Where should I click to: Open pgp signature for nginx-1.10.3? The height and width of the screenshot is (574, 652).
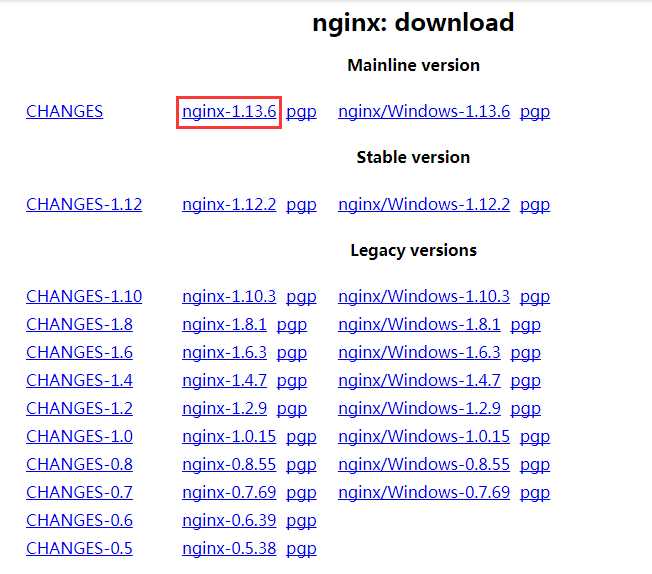(x=301, y=297)
